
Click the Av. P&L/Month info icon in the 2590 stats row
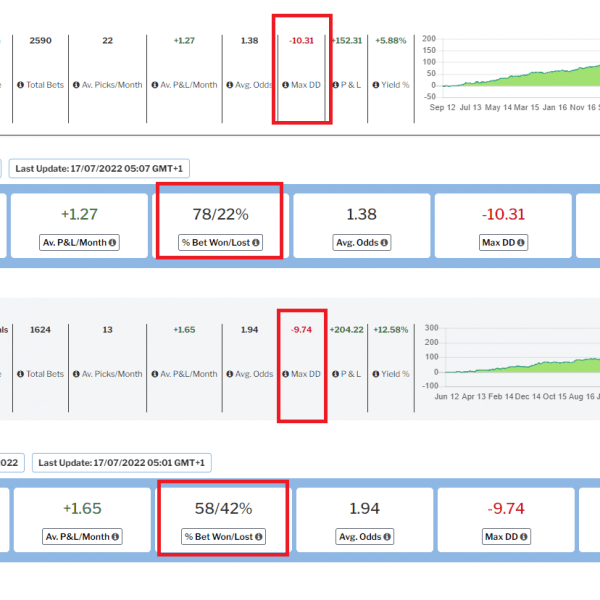click(x=155, y=85)
